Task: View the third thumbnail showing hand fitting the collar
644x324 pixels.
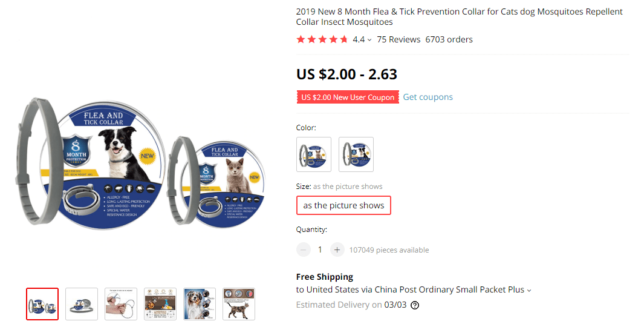Action: pyautogui.click(x=121, y=304)
